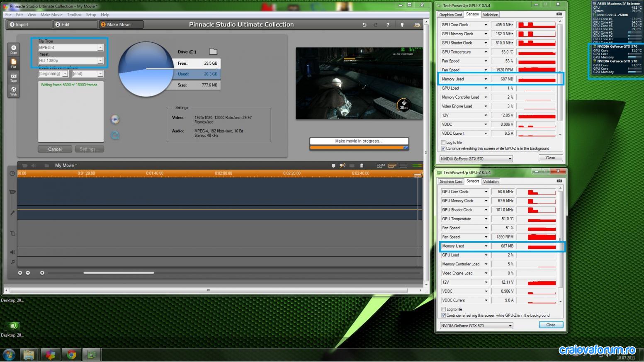Open the File menu in Pinnacle Studio

(x=8, y=15)
